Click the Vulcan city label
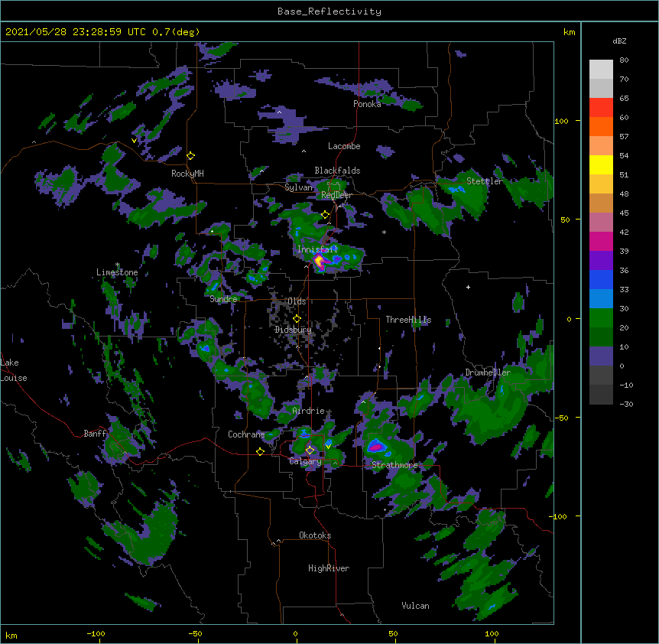The width and height of the screenshot is (659, 644). pyautogui.click(x=415, y=606)
